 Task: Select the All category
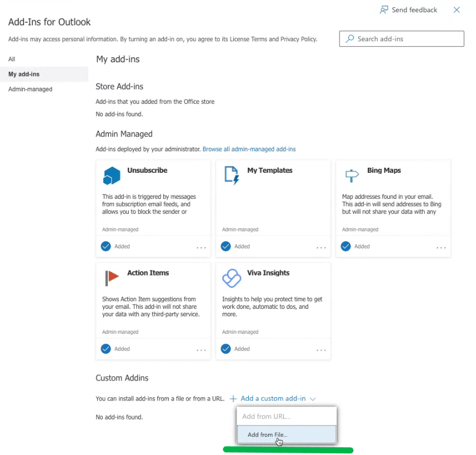coord(12,59)
